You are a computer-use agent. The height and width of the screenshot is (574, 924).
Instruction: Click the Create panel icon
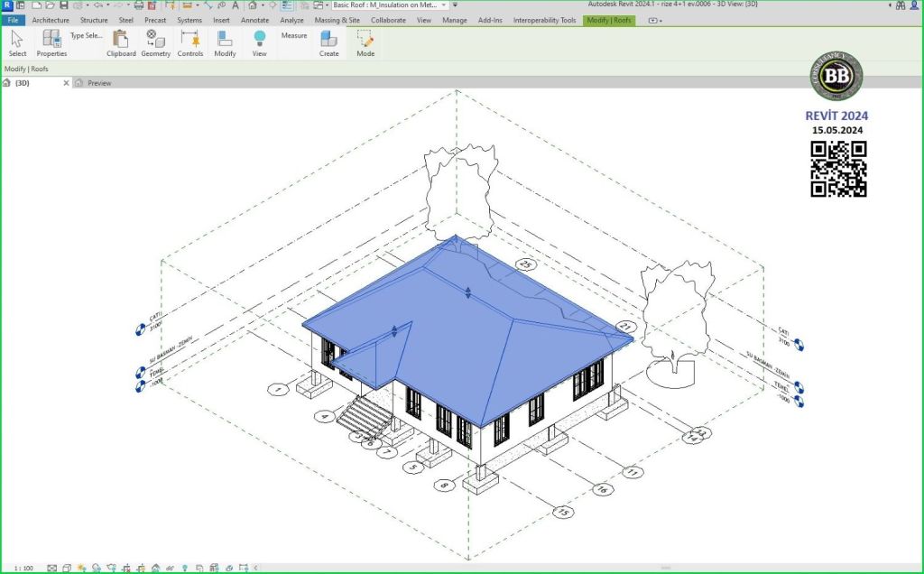(x=328, y=39)
